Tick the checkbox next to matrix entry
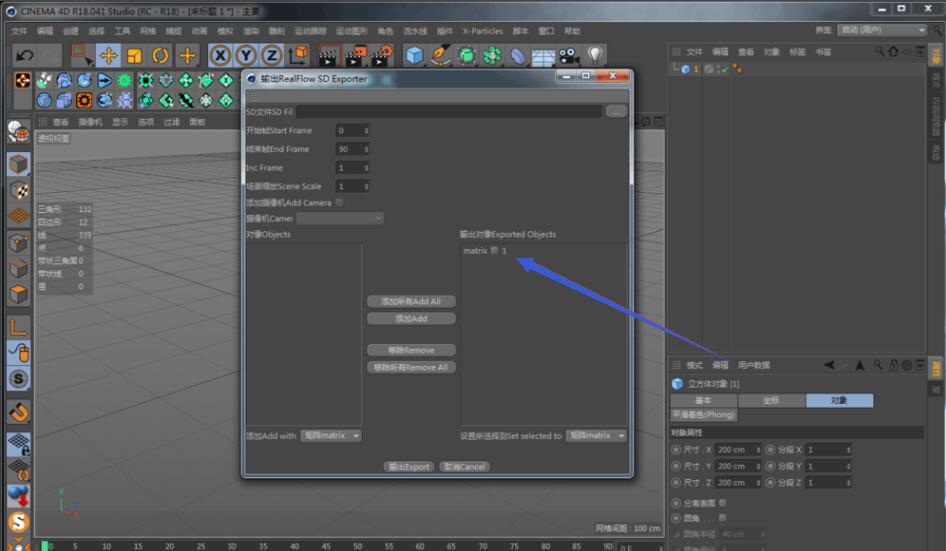 tap(494, 250)
